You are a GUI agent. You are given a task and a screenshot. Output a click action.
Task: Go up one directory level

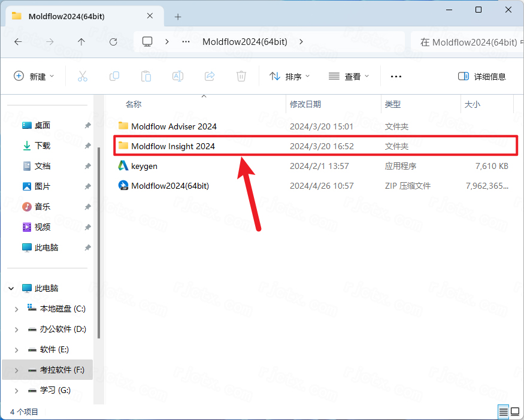pos(81,42)
